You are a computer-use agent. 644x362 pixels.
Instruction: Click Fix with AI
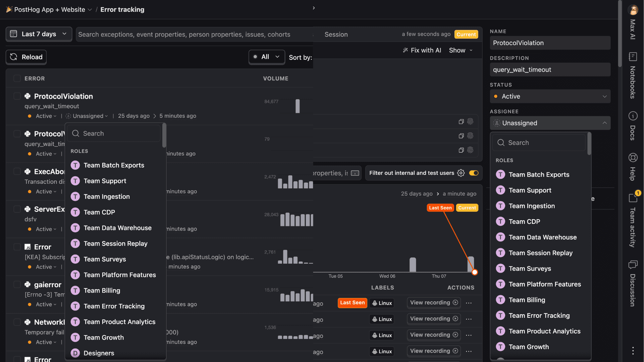point(422,50)
